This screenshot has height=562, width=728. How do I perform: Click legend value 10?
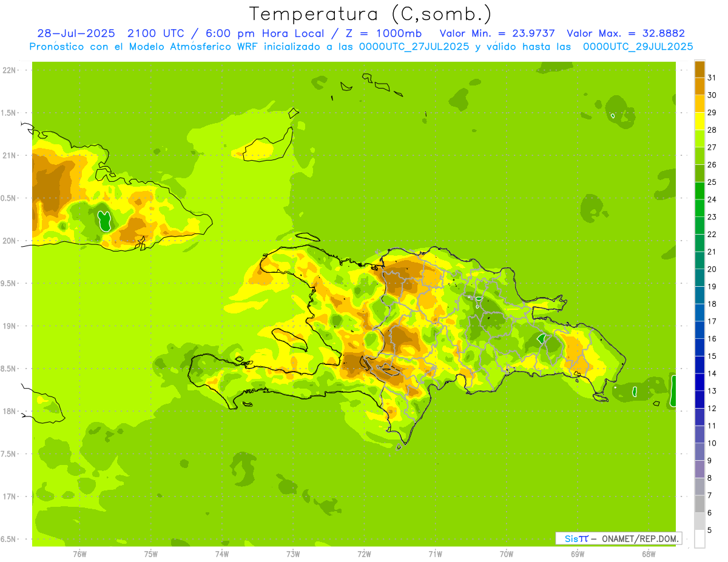(712, 443)
